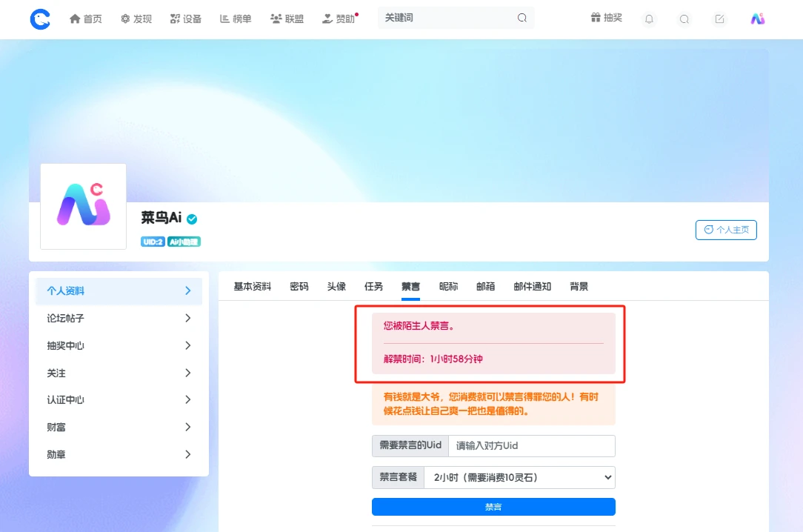Click the blue verified badge beside 菜鸟Ai
Screen dimensions: 803x532
coord(192,219)
